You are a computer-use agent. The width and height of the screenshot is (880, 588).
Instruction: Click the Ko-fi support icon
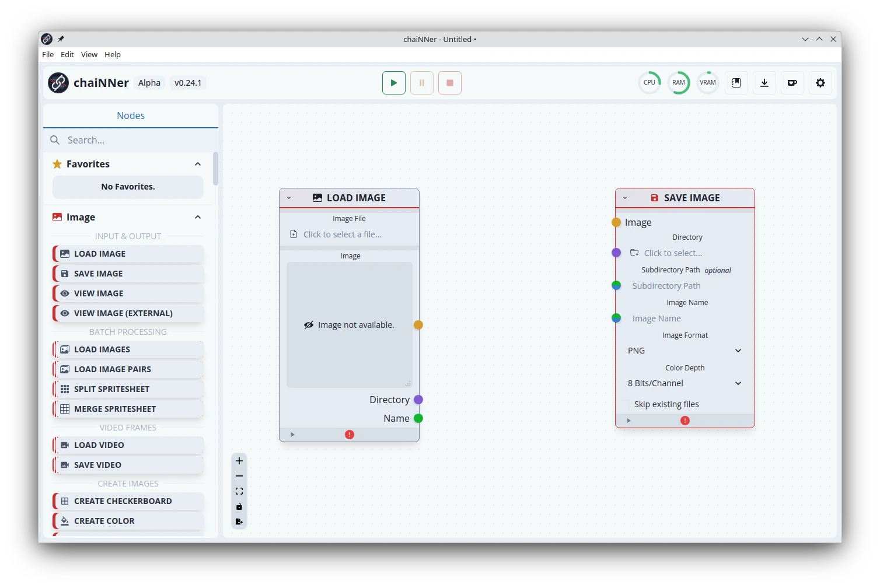pyautogui.click(x=792, y=83)
